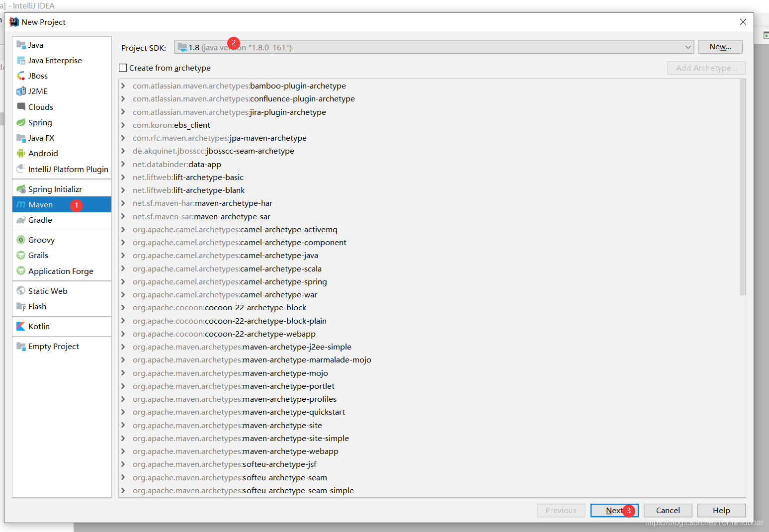
Task: Click the Spring Initializr icon
Action: tap(21, 189)
